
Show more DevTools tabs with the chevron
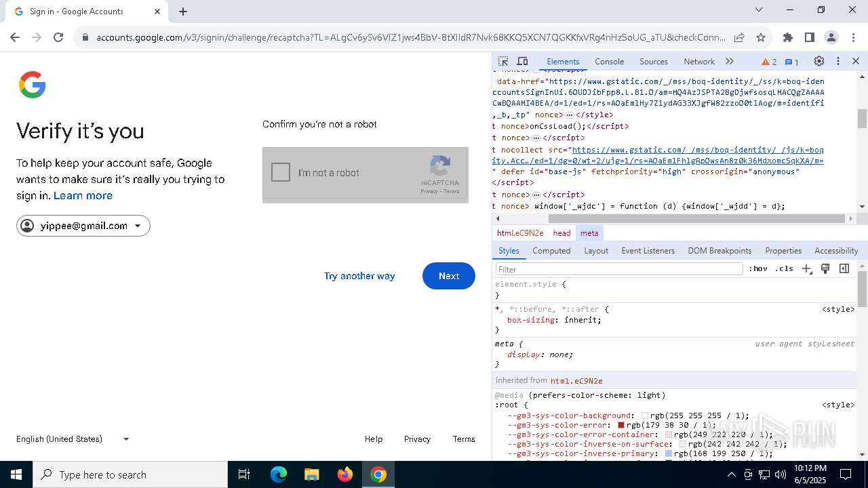click(730, 61)
